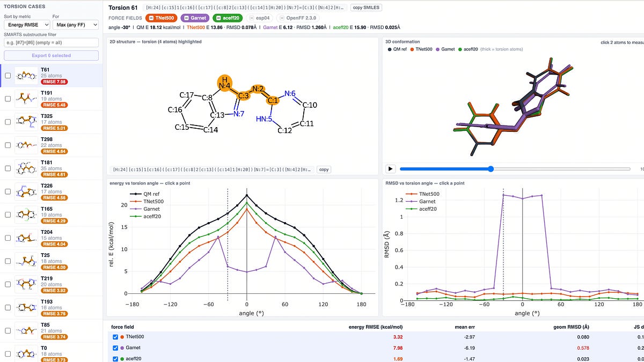Screen dimensions: 644x362
Task: Click the RMSE 5.01 badge
Action: 54,128
